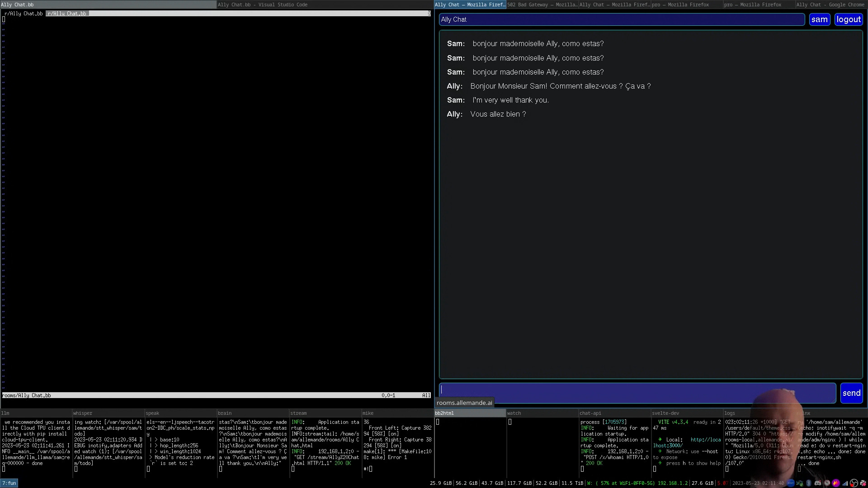This screenshot has height=488, width=868.
Task: Switch to the Ally Chat Google Chrome window
Action: (831, 5)
